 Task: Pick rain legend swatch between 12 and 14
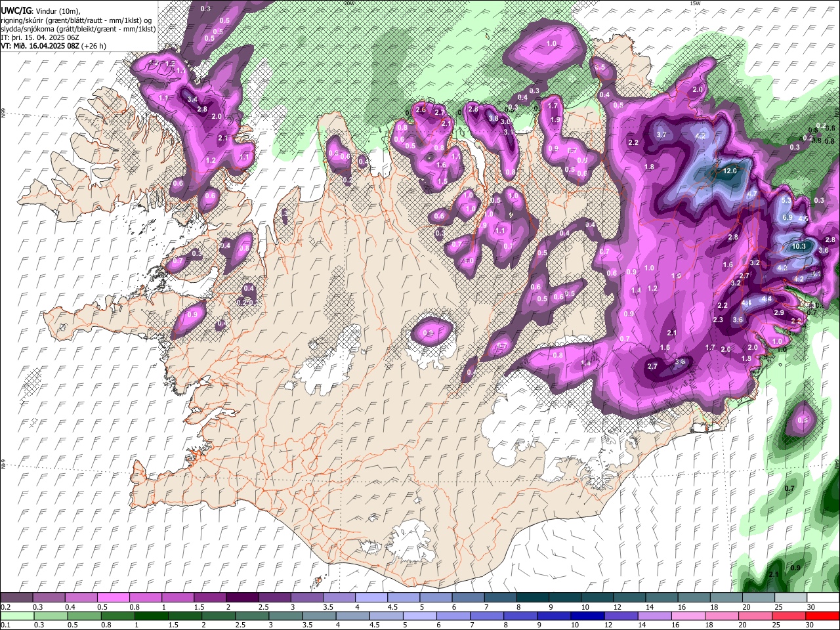click(x=622, y=616)
